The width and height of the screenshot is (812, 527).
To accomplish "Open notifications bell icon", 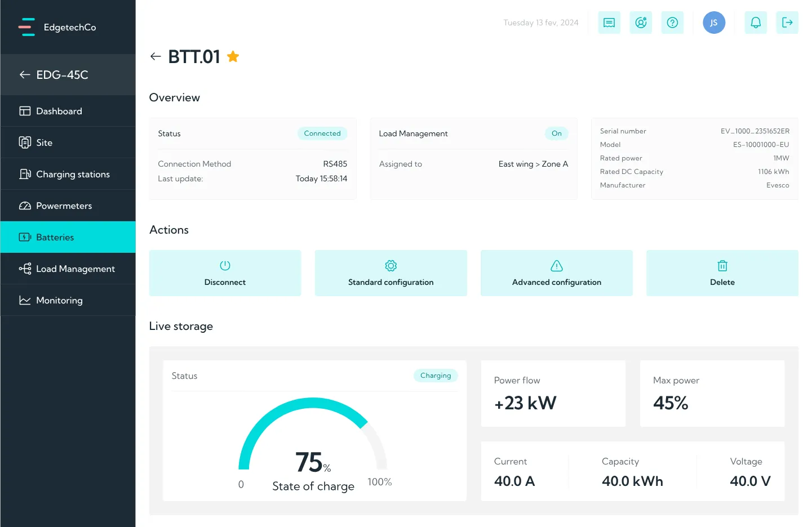I will tap(756, 23).
